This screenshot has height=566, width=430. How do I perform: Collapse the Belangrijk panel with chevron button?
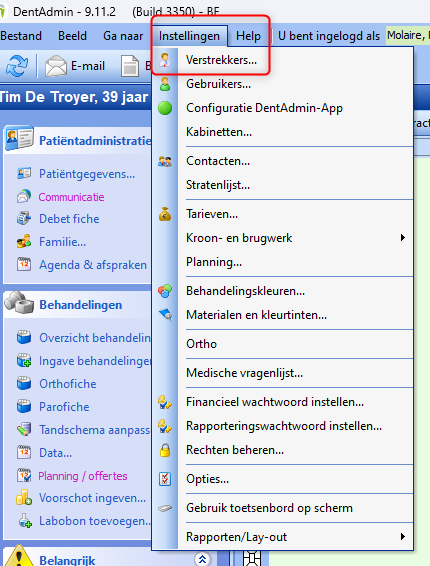[203, 559]
